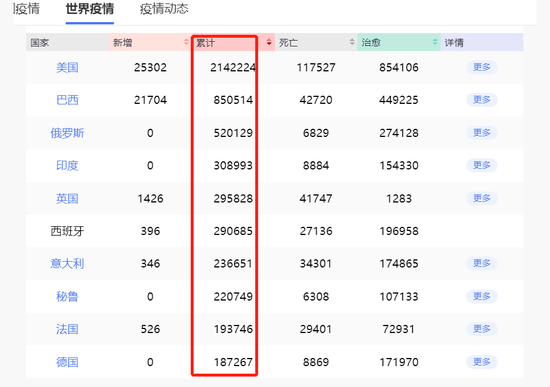This screenshot has height=387, width=550.
Task: Select recovered value 274128
Action: click(x=399, y=133)
